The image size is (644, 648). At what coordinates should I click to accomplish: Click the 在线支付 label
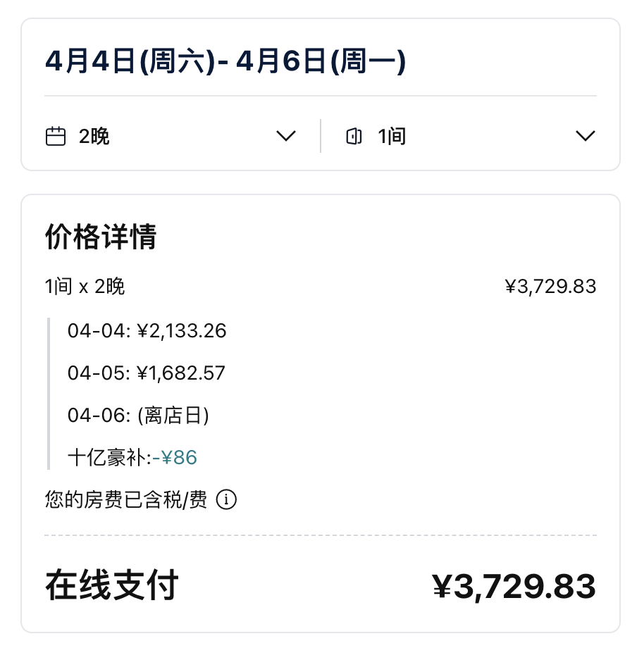tap(112, 585)
